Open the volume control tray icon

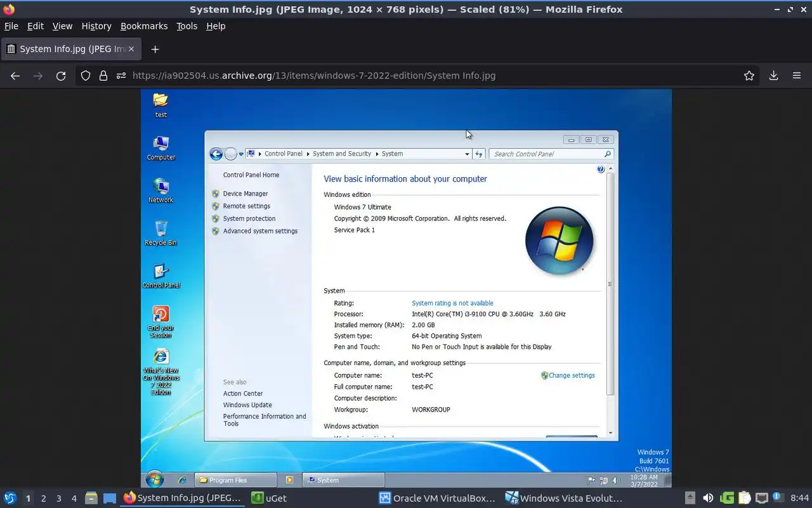click(x=708, y=498)
